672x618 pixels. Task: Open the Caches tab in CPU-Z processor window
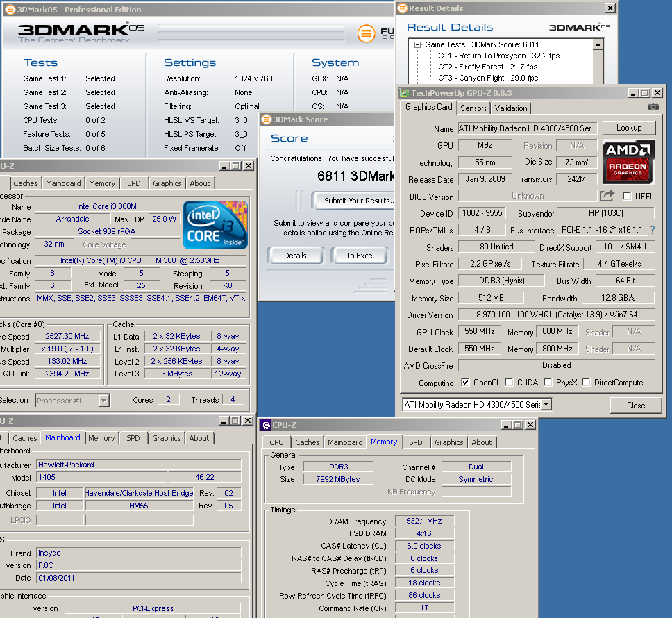[26, 183]
